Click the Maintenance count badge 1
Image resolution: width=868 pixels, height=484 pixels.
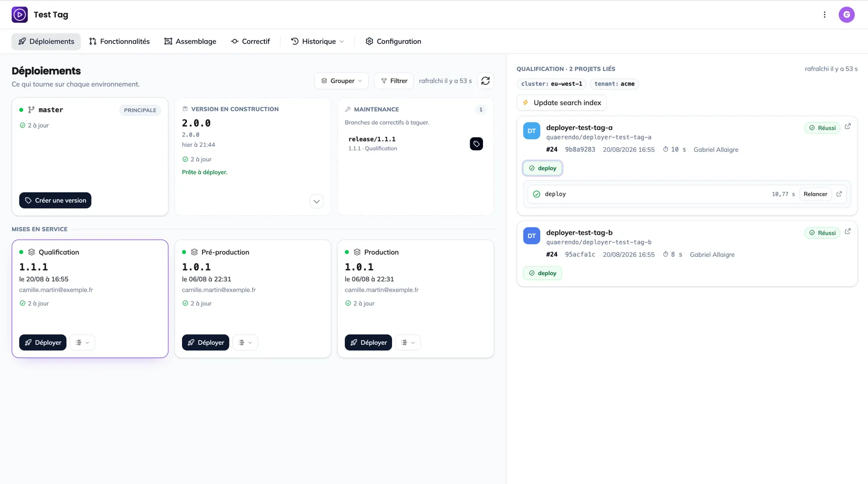[480, 110]
